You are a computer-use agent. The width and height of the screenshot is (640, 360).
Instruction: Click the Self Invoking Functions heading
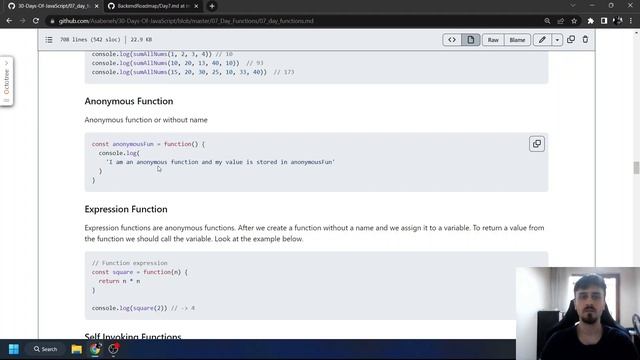(x=133, y=336)
